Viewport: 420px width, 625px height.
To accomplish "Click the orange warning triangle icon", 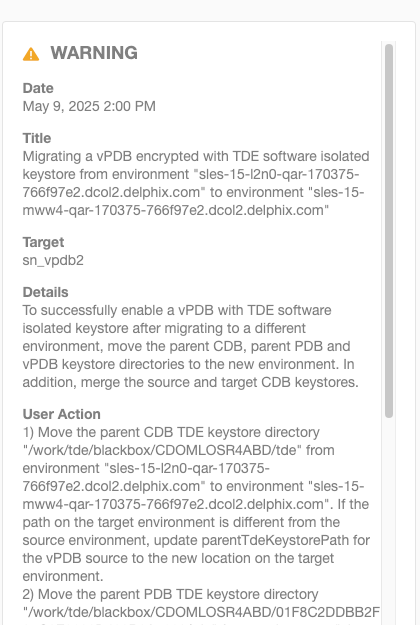I will [x=31, y=54].
